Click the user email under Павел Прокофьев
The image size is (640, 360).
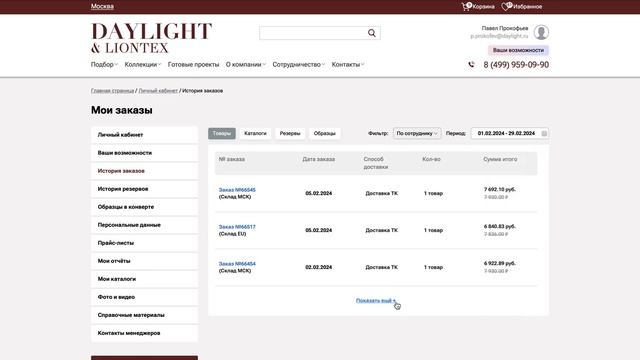[499, 36]
